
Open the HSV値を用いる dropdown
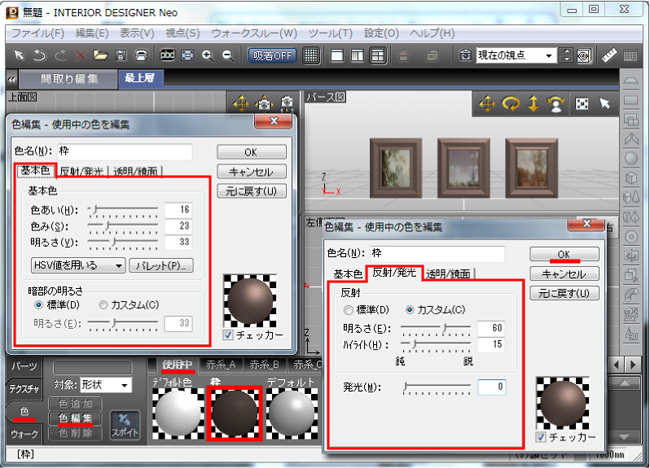point(76,266)
